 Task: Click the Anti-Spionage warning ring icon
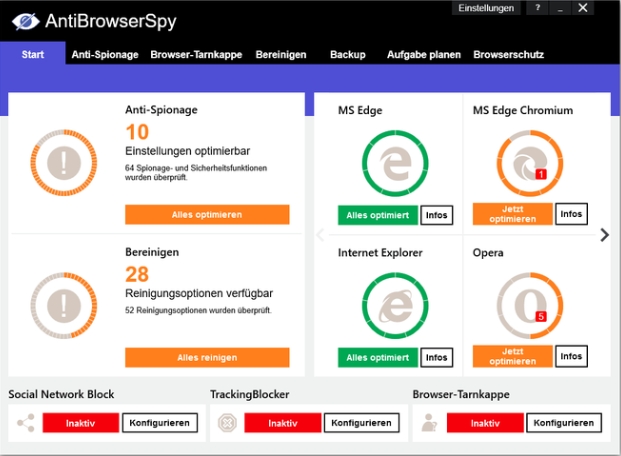64,162
